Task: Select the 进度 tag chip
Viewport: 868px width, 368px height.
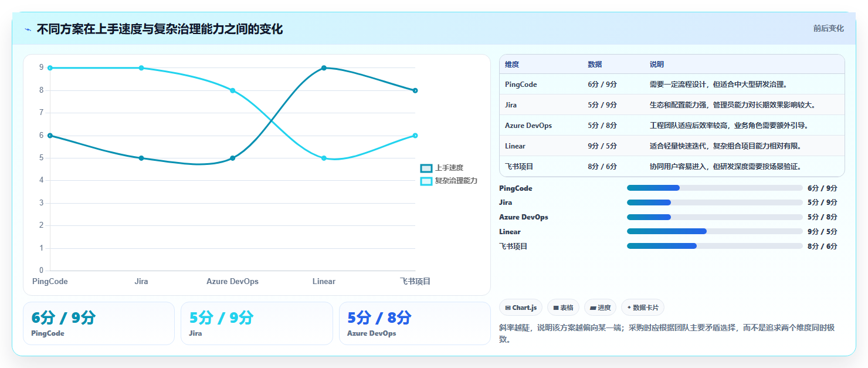Action: pyautogui.click(x=601, y=308)
